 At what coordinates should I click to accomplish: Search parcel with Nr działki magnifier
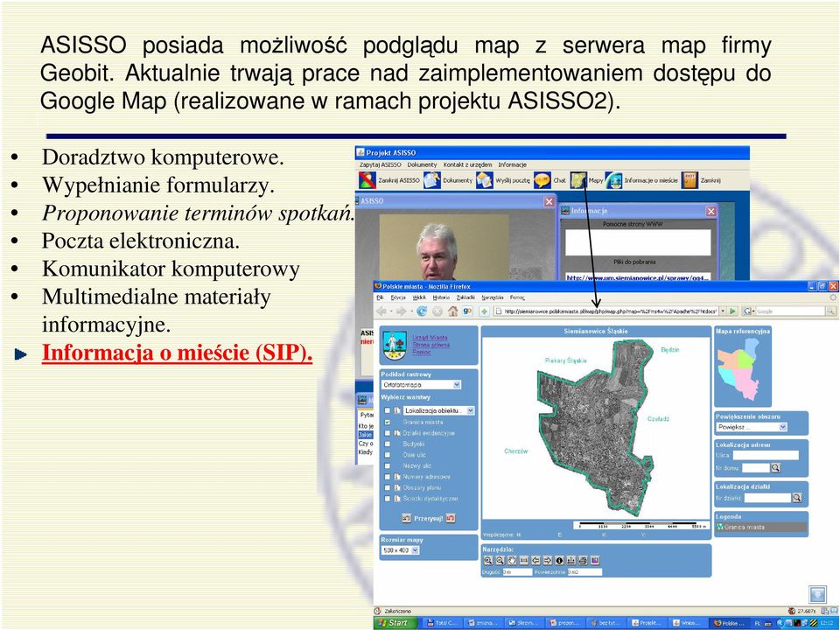click(x=796, y=498)
